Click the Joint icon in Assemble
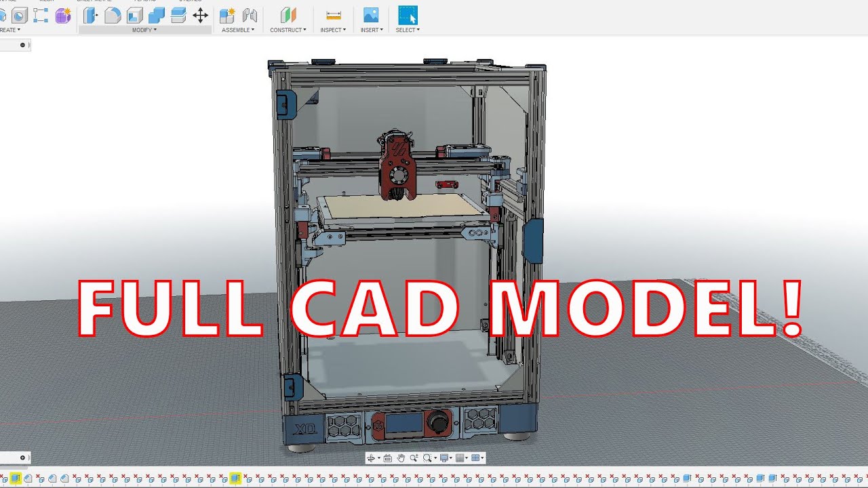 250,15
